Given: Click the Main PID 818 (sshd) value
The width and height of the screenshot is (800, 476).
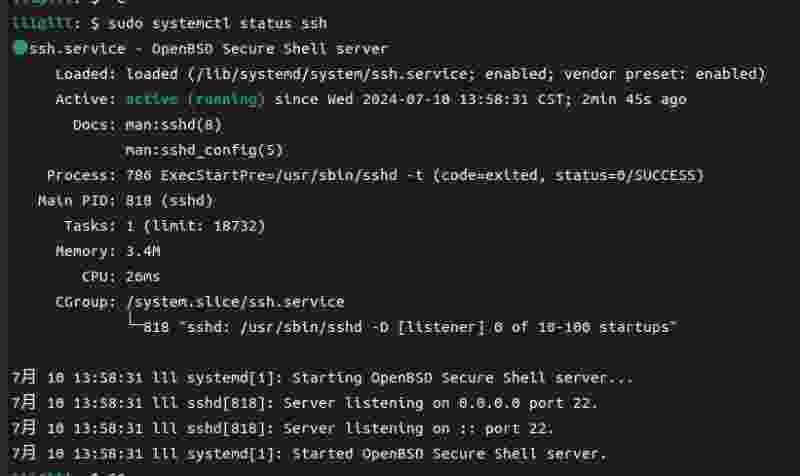Looking at the screenshot, I should click(169, 201).
